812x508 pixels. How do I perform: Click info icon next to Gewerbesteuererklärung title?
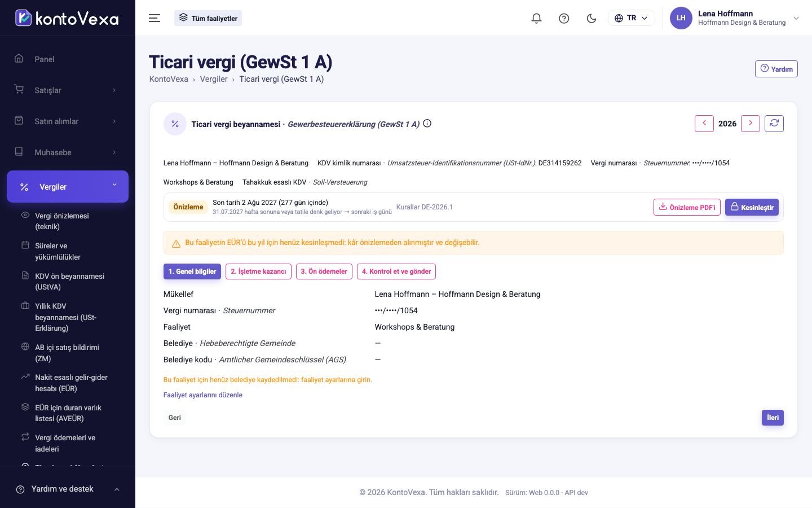[x=427, y=124]
